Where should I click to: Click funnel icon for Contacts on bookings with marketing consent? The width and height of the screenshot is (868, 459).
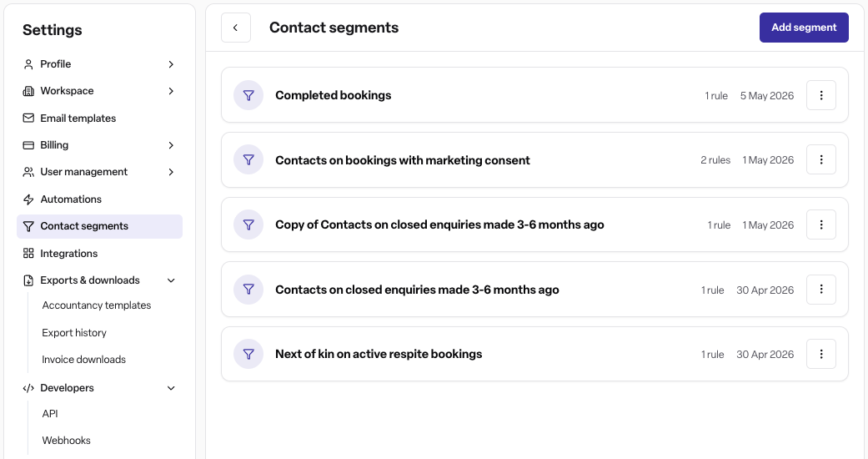click(248, 159)
